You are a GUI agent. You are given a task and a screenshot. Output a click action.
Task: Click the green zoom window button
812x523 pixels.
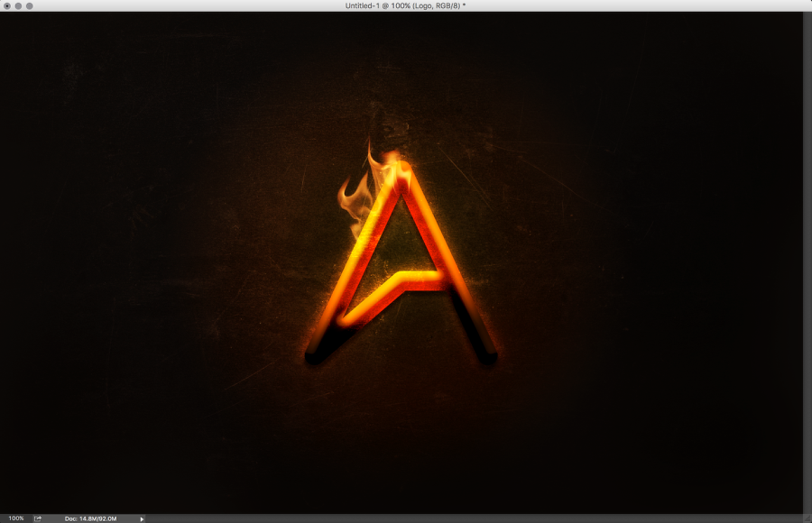click(x=29, y=6)
